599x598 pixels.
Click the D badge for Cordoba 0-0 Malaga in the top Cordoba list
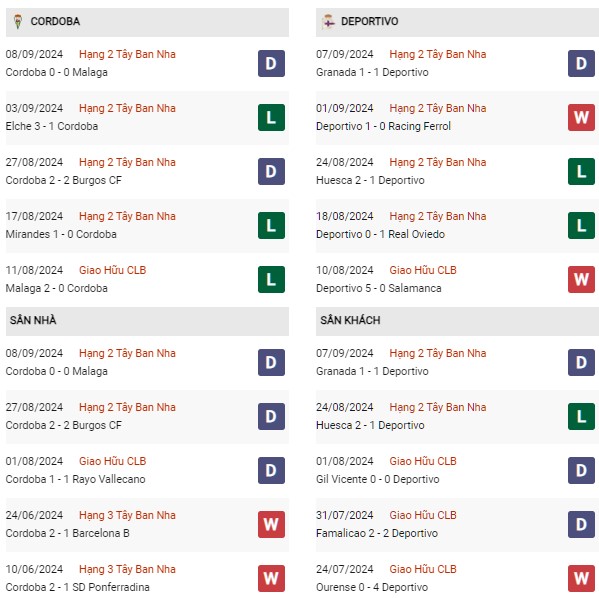[271, 63]
